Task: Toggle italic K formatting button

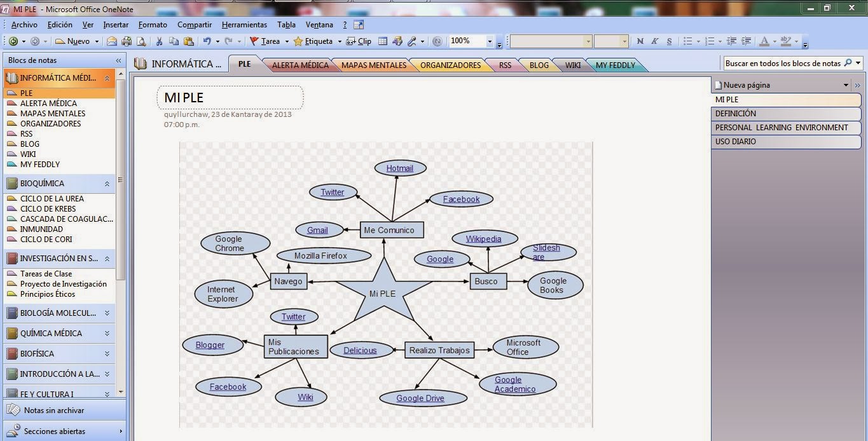Action: pyautogui.click(x=654, y=41)
